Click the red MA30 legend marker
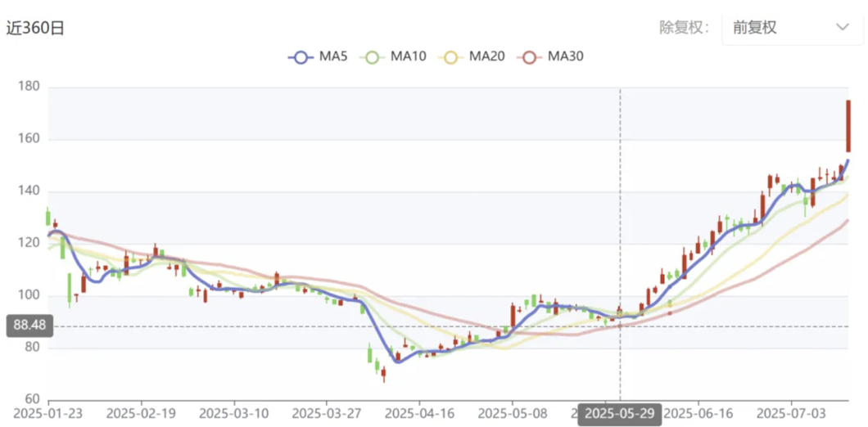The height and width of the screenshot is (427, 868). coord(531,57)
